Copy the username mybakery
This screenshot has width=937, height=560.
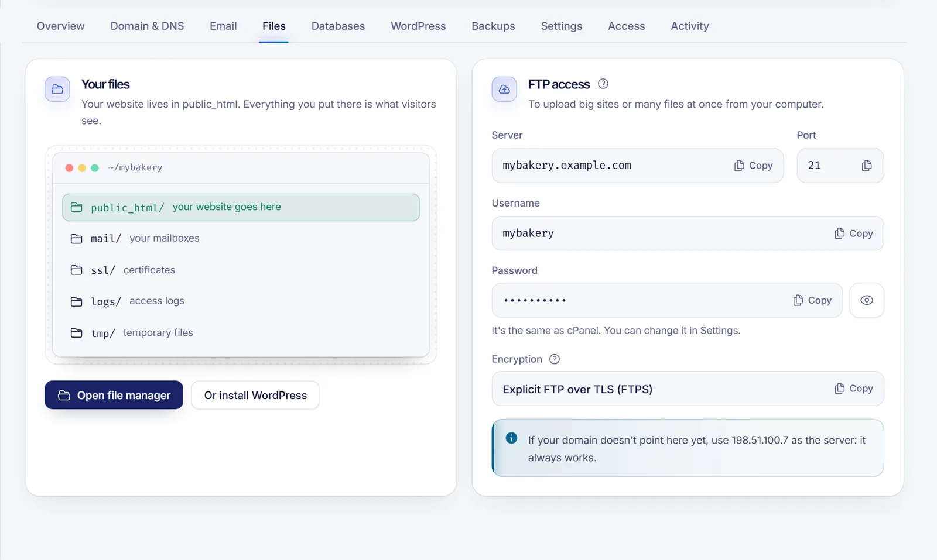click(854, 233)
